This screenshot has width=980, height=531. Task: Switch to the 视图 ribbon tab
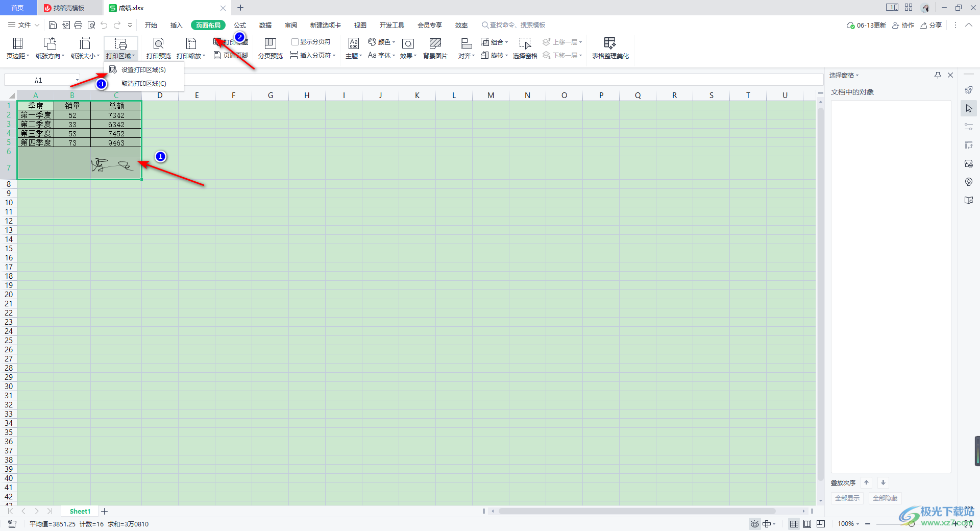[x=360, y=25]
